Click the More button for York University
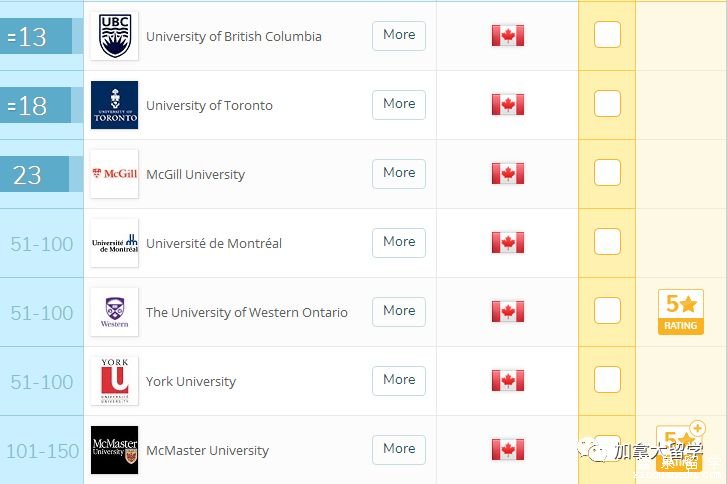This screenshot has height=484, width=727. tap(399, 380)
